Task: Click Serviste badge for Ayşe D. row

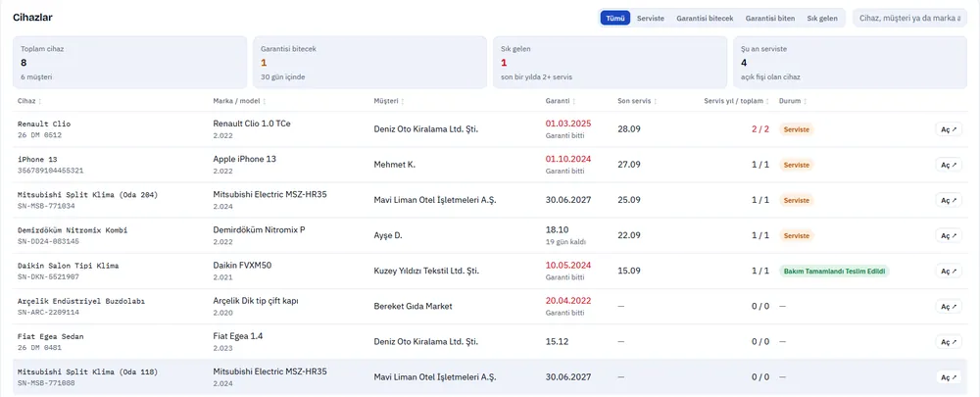Action: (x=797, y=235)
